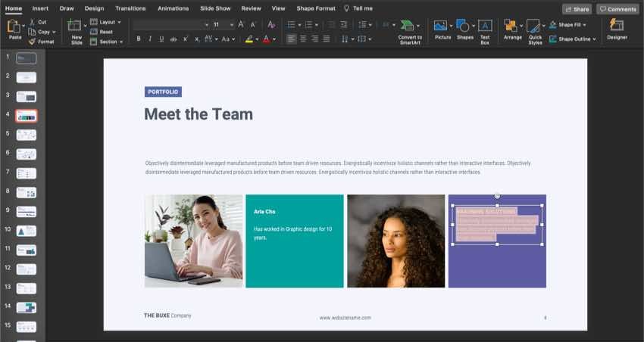
Task: Select slide 10 thumbnail in sidebar
Action: 27,230
